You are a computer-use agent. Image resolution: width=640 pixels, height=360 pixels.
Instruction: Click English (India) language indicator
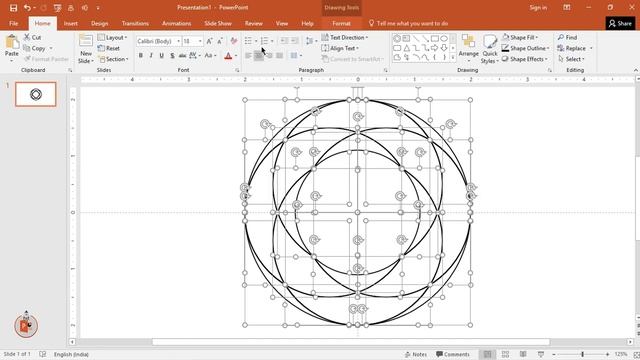(x=71, y=354)
